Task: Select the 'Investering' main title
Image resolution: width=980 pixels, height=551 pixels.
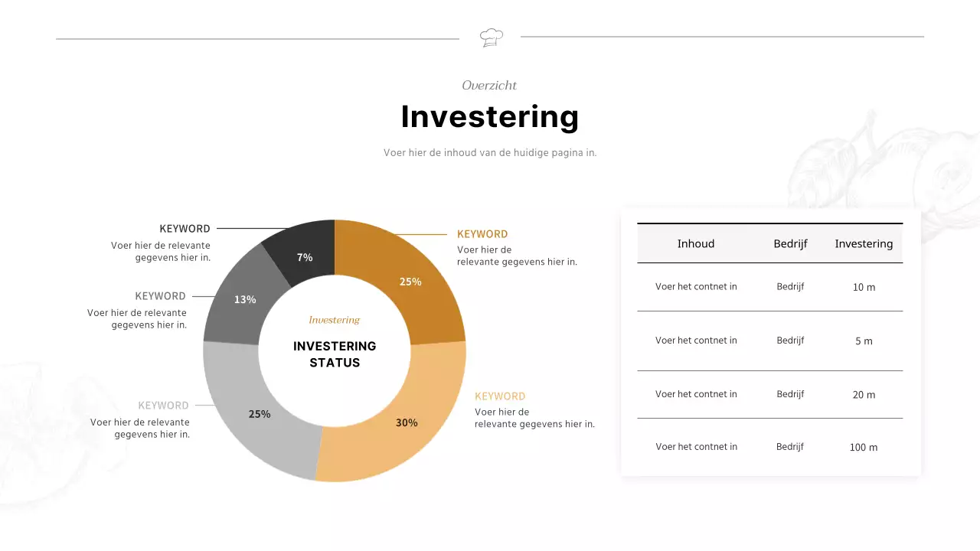Action: 490,116
